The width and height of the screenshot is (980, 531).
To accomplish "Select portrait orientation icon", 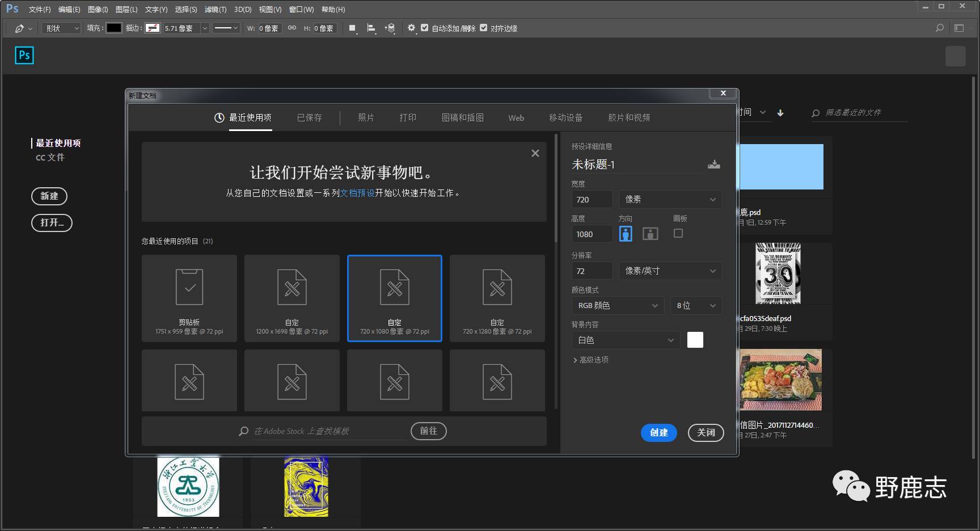I will [626, 234].
